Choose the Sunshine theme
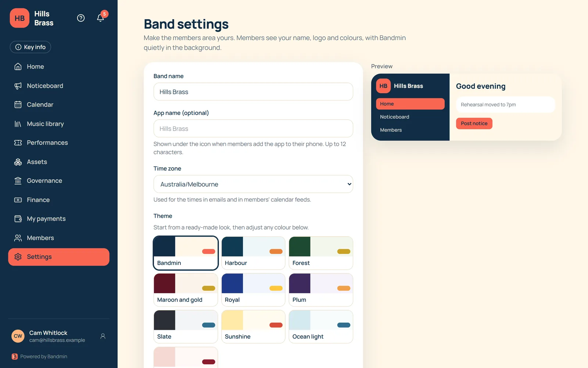This screenshot has width=588, height=368. point(253,327)
